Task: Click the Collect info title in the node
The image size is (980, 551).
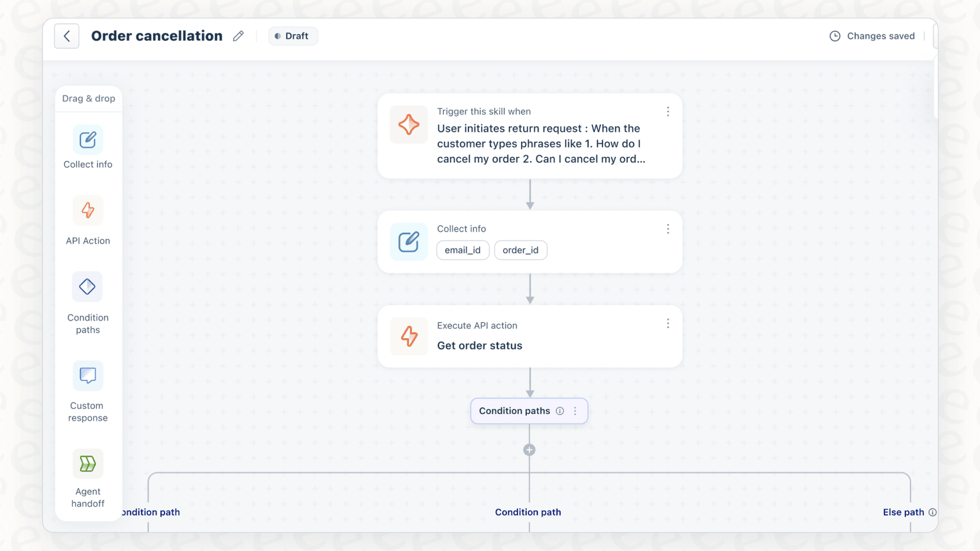Action: click(461, 229)
